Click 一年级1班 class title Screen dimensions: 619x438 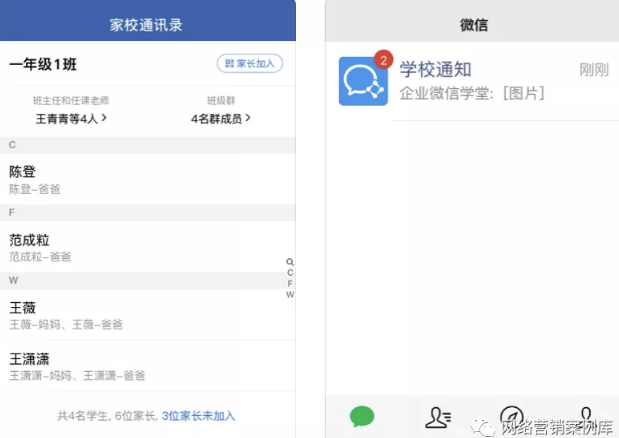click(43, 64)
